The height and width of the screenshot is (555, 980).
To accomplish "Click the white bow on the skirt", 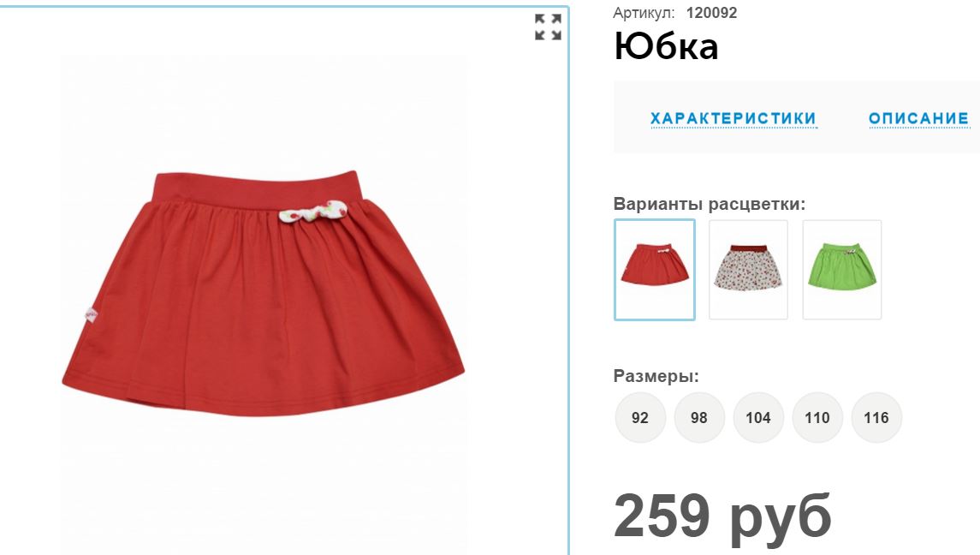I will [313, 212].
